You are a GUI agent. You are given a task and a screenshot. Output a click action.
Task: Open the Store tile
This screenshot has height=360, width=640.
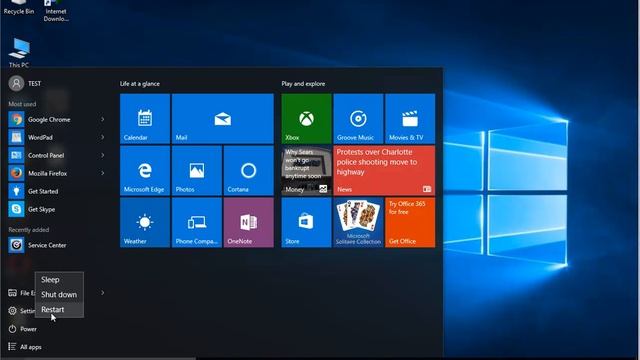307,222
